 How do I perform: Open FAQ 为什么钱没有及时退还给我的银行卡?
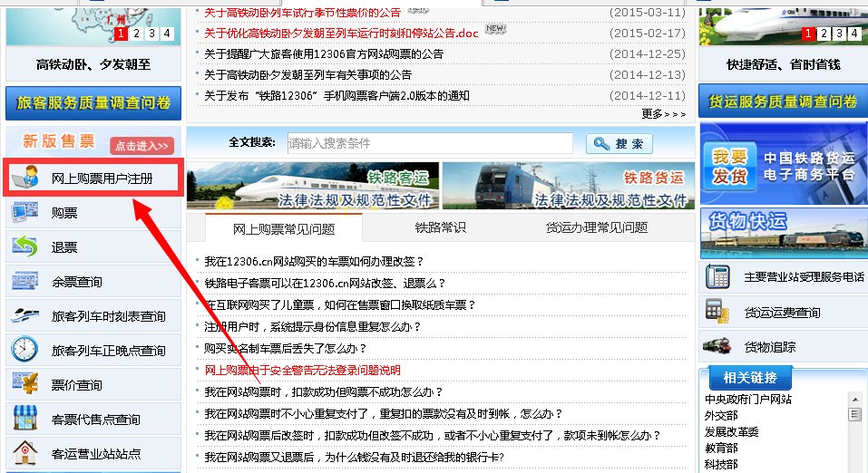click(355, 457)
